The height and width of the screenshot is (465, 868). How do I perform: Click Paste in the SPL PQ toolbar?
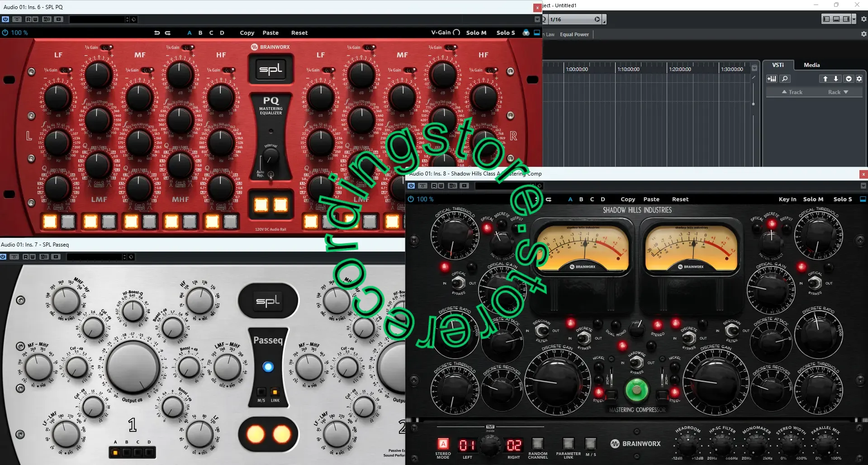pyautogui.click(x=270, y=33)
